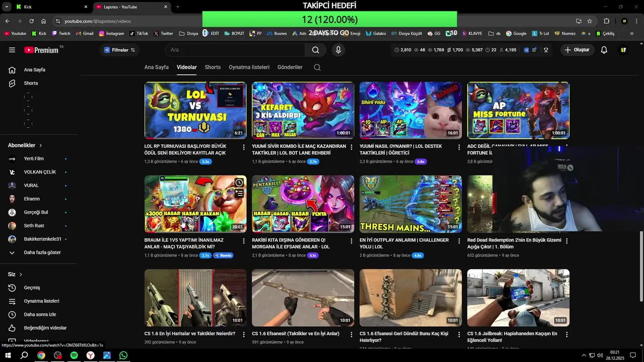Open options menu for RAKİBİ KITA DIŞINA video
The width and height of the screenshot is (644, 362).
pyautogui.click(x=352, y=241)
